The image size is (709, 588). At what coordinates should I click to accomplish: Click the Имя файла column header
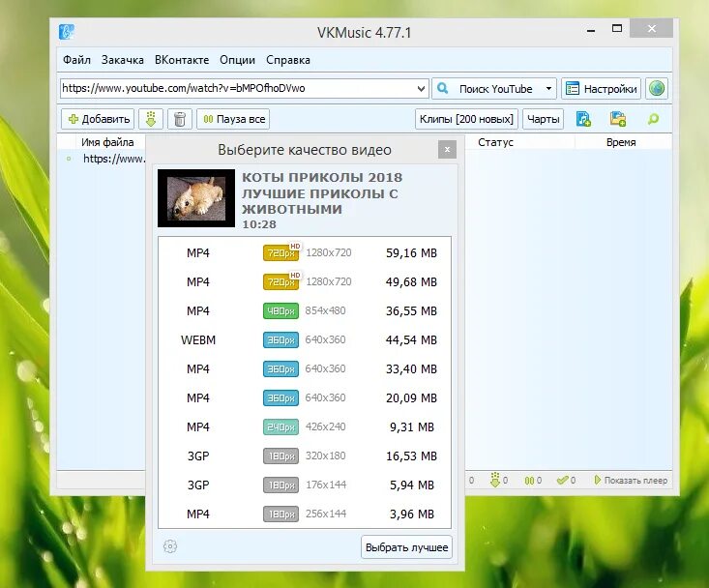pyautogui.click(x=107, y=142)
